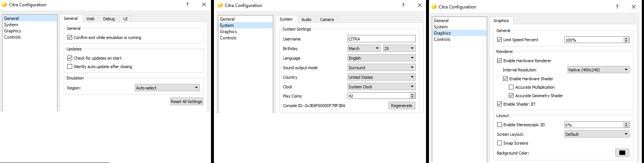Toggle Enable Shader JIT checkbox
Viewport: 644px width, 163px height.
(499, 104)
